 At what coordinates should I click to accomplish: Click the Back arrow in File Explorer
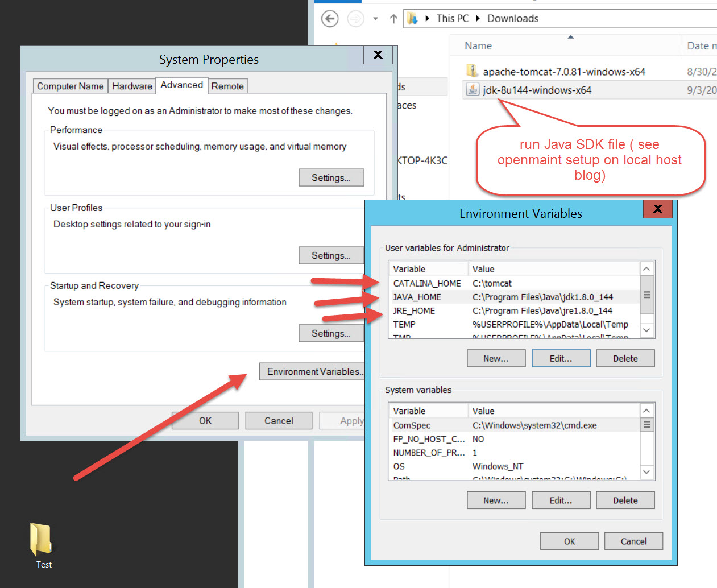(x=330, y=19)
